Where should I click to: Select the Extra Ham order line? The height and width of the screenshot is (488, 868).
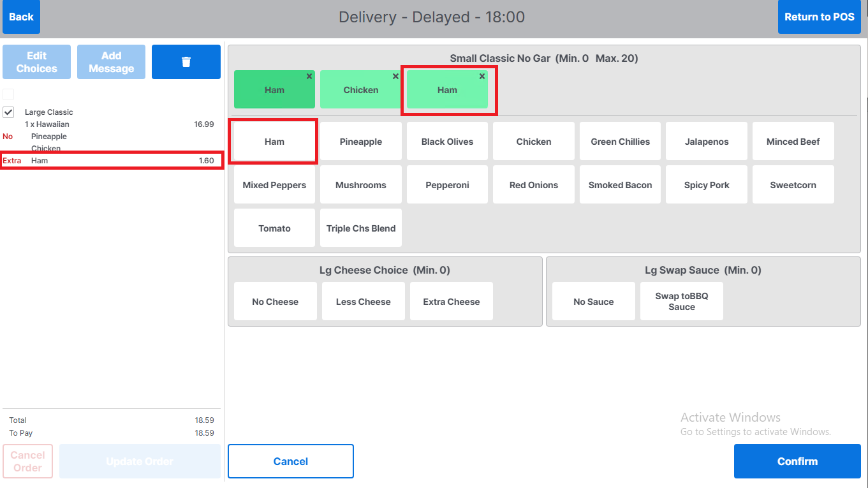pos(112,161)
